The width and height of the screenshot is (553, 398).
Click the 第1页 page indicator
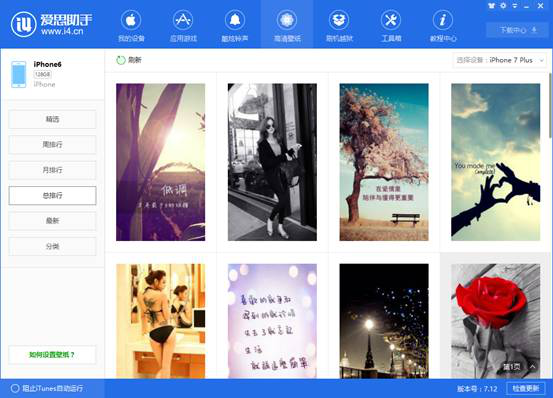(512, 367)
